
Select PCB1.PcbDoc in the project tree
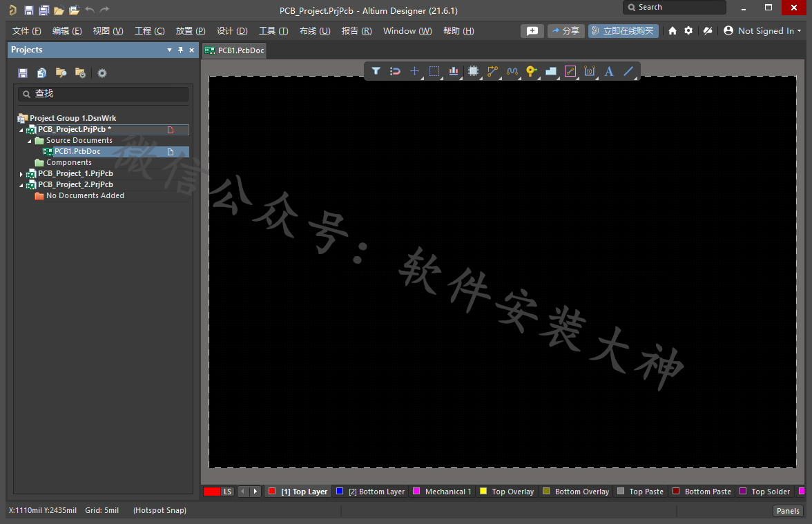click(115, 152)
